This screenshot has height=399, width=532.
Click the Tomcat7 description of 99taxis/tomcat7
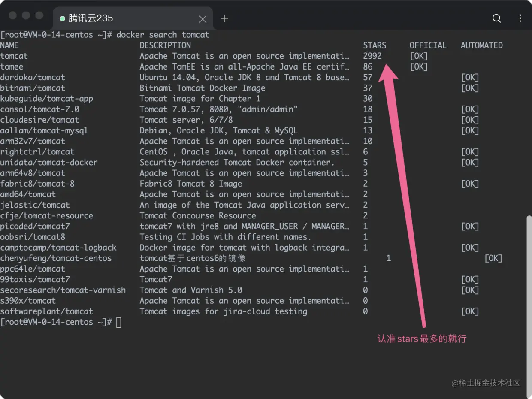[156, 279]
